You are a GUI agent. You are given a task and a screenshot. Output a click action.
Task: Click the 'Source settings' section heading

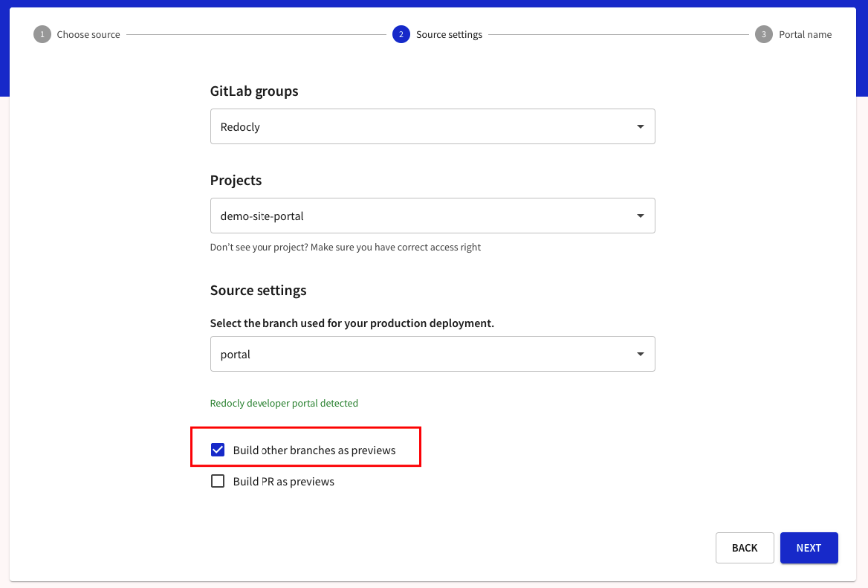pyautogui.click(x=258, y=290)
